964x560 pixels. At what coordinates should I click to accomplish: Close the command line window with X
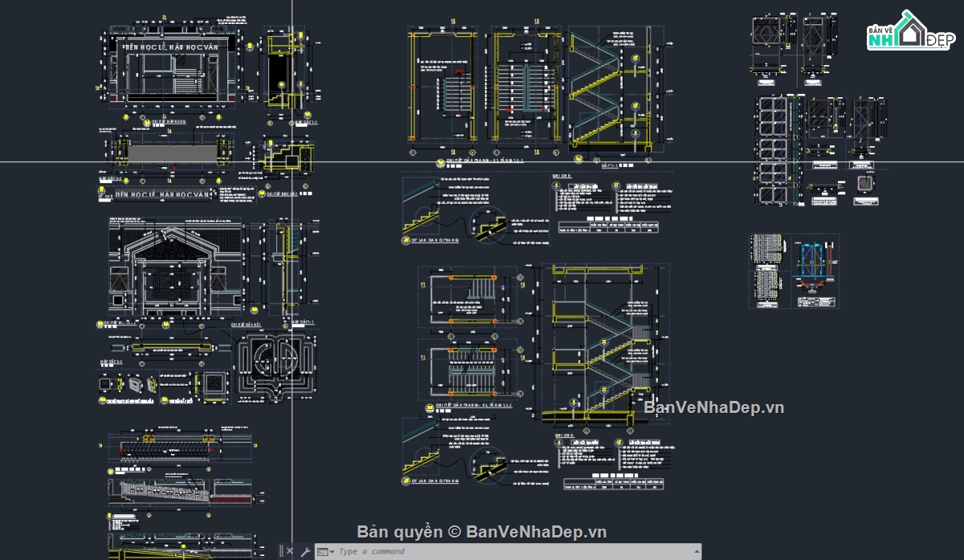click(x=290, y=551)
